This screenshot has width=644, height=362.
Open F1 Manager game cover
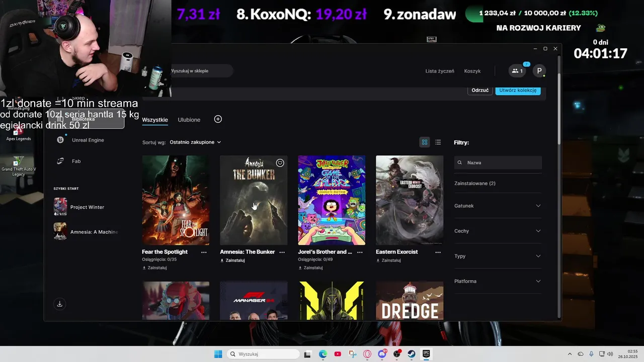pyautogui.click(x=254, y=301)
